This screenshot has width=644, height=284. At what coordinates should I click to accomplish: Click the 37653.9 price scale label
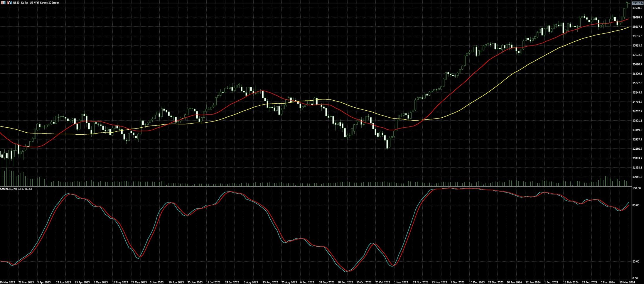(637, 45)
